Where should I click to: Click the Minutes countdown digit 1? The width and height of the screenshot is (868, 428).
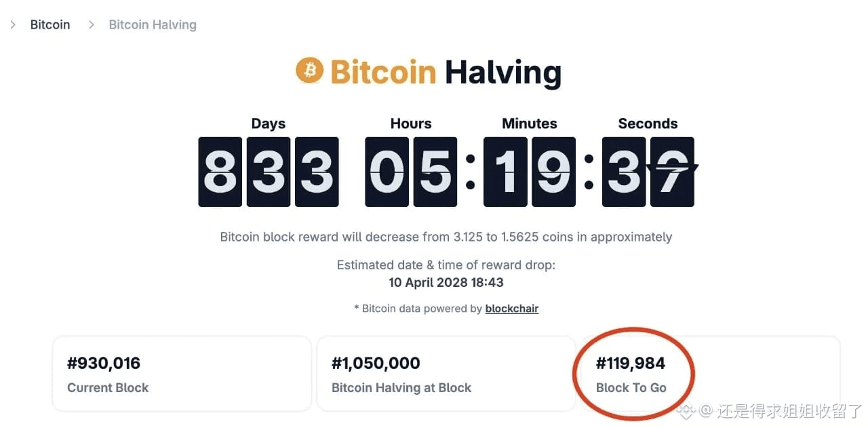[506, 172]
